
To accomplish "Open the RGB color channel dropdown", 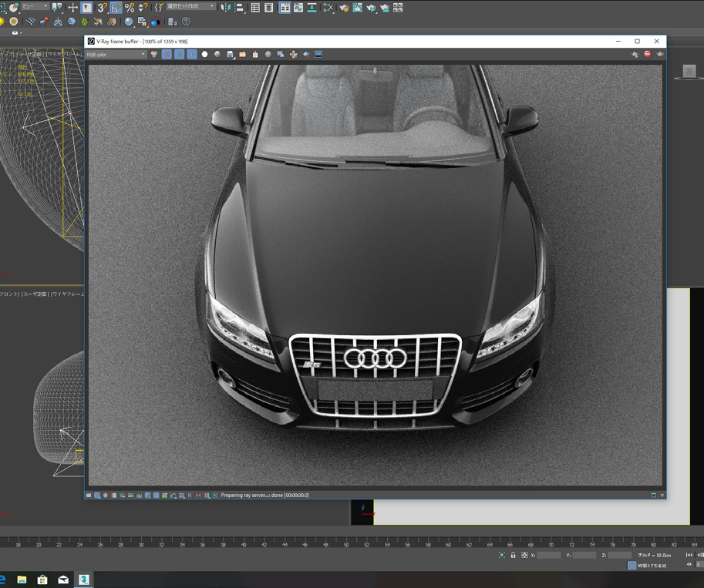I will tap(116, 55).
